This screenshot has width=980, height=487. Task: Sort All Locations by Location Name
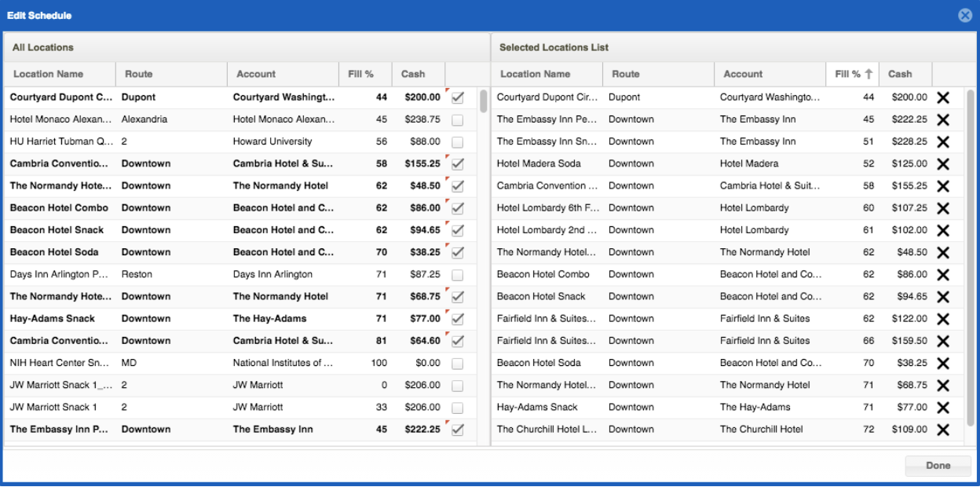click(x=60, y=74)
